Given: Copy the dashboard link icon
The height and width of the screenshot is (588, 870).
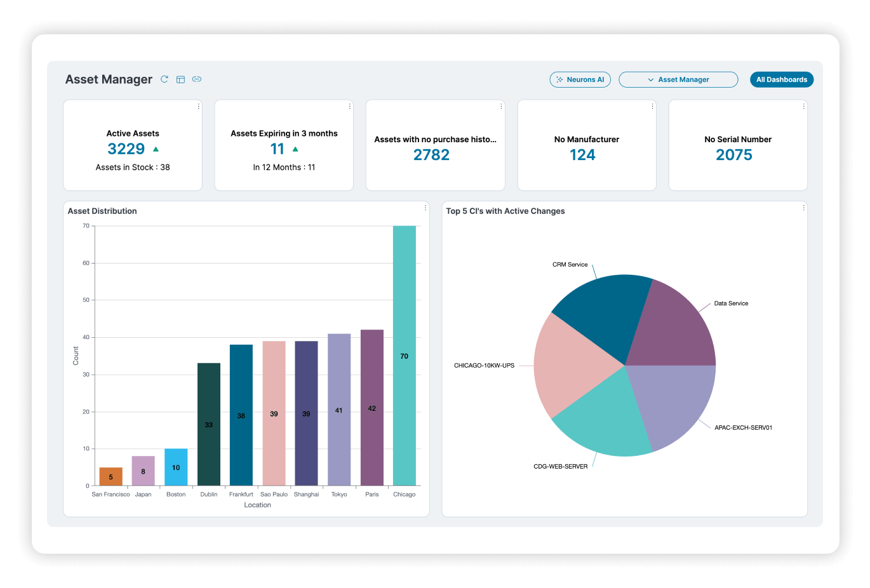Looking at the screenshot, I should click(197, 79).
